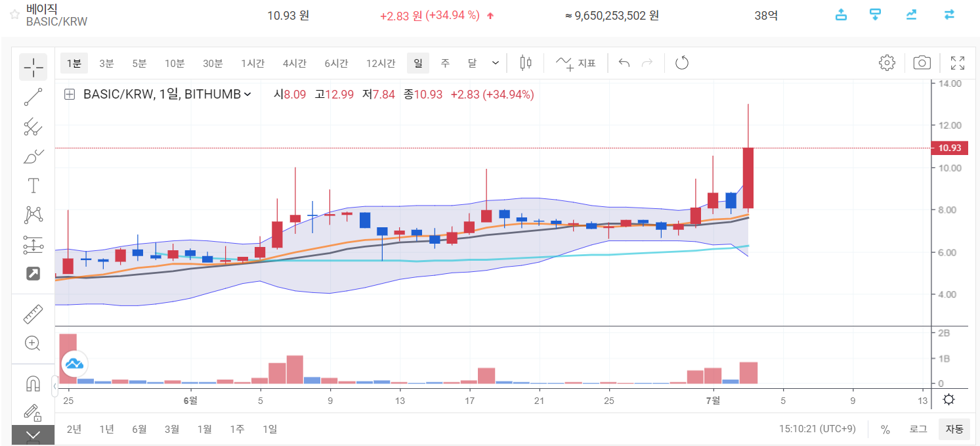This screenshot has width=980, height=446.
Task: Expand the BASIC/KRW legend plus box
Action: (x=69, y=95)
